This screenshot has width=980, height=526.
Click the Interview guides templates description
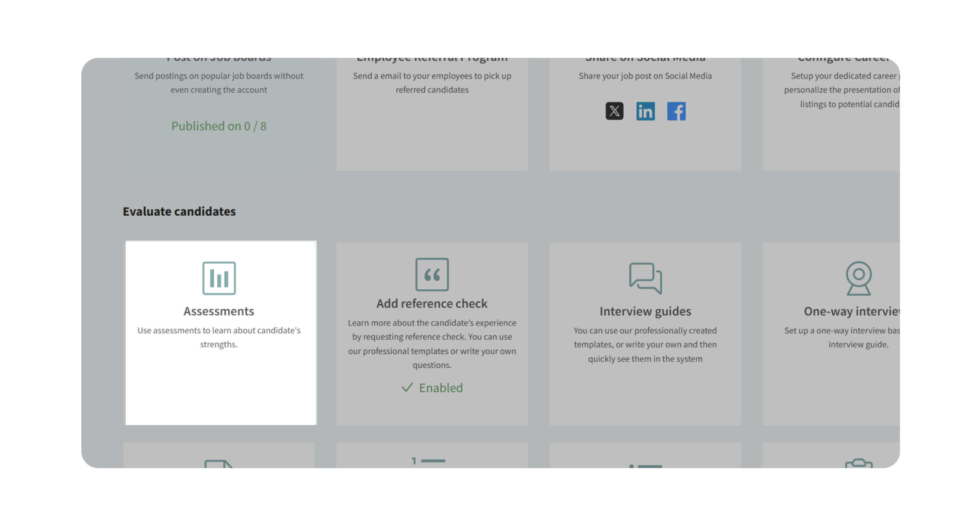[x=645, y=345]
